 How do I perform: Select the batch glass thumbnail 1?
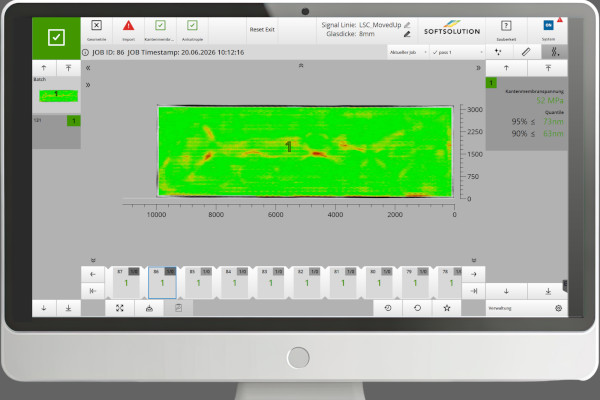point(59,96)
